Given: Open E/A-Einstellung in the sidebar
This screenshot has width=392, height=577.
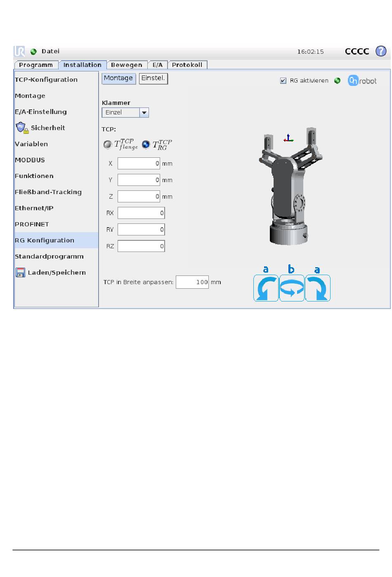Looking at the screenshot, I should point(56,112).
